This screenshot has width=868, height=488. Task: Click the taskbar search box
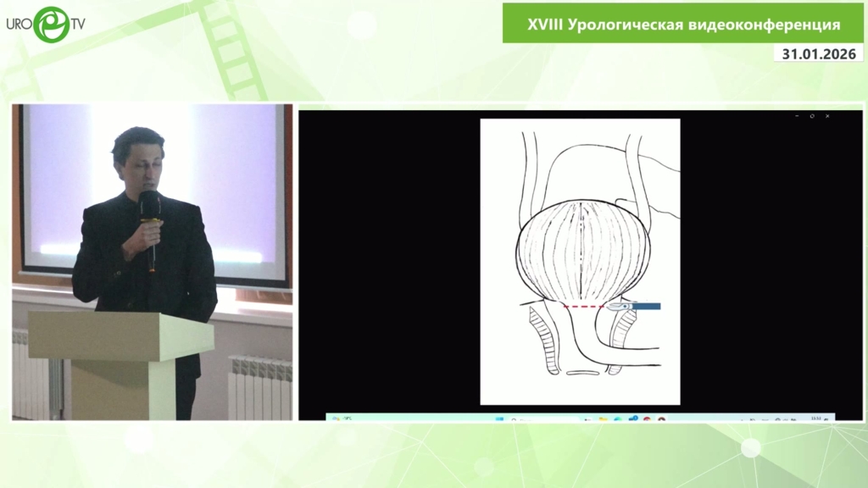point(526,419)
